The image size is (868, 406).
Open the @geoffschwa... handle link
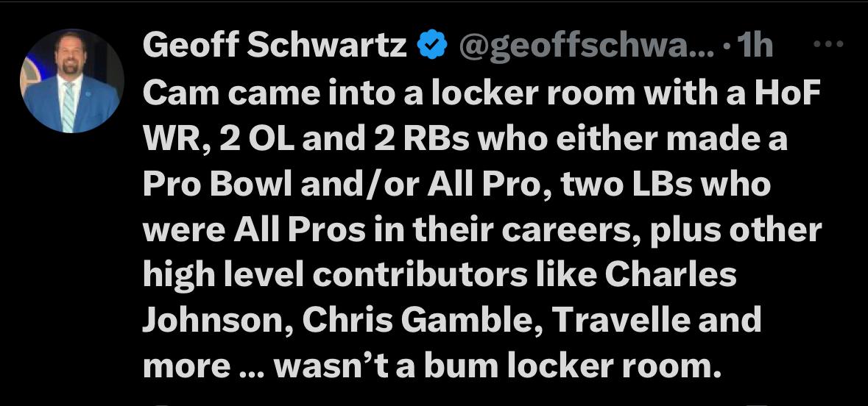(x=586, y=47)
